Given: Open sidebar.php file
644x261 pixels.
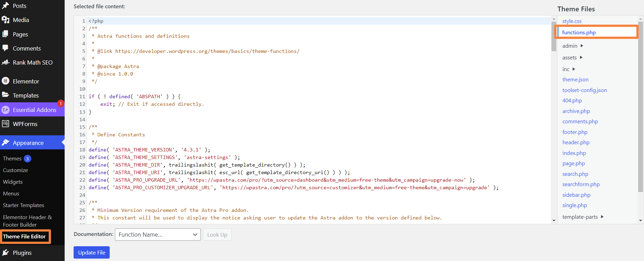Looking at the screenshot, I should click(576, 195).
